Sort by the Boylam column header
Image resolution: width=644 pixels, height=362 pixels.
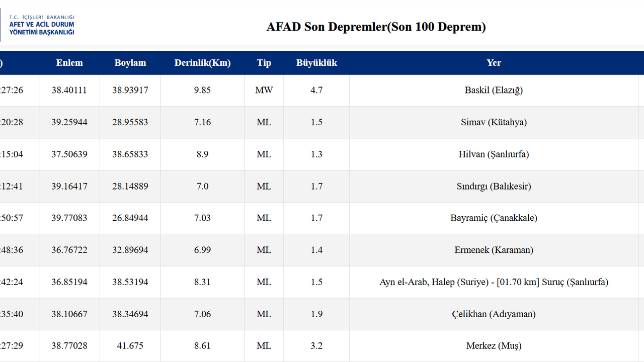click(x=130, y=62)
